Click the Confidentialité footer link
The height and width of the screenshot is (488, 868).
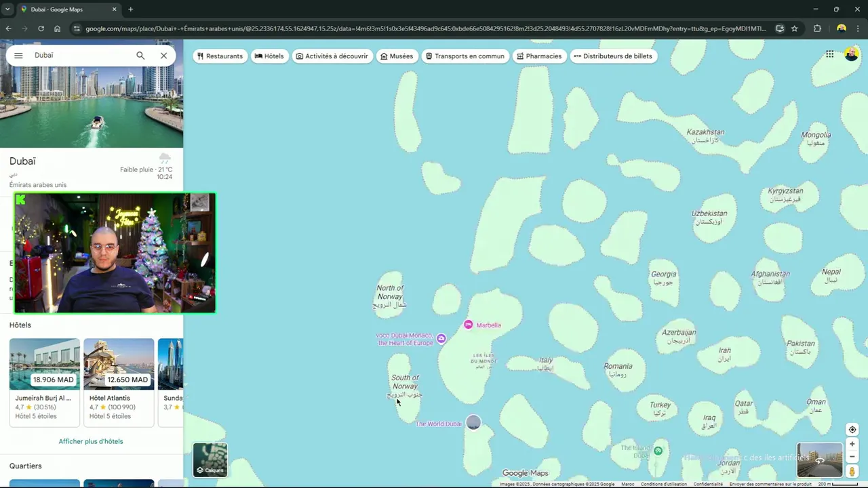click(708, 484)
